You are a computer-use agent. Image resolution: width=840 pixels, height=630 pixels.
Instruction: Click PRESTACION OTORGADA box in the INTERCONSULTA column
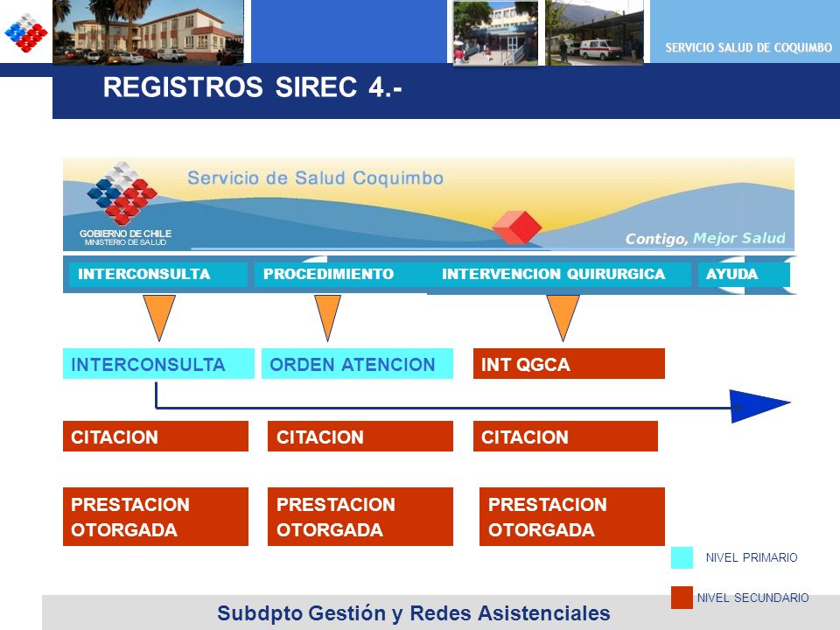156,516
